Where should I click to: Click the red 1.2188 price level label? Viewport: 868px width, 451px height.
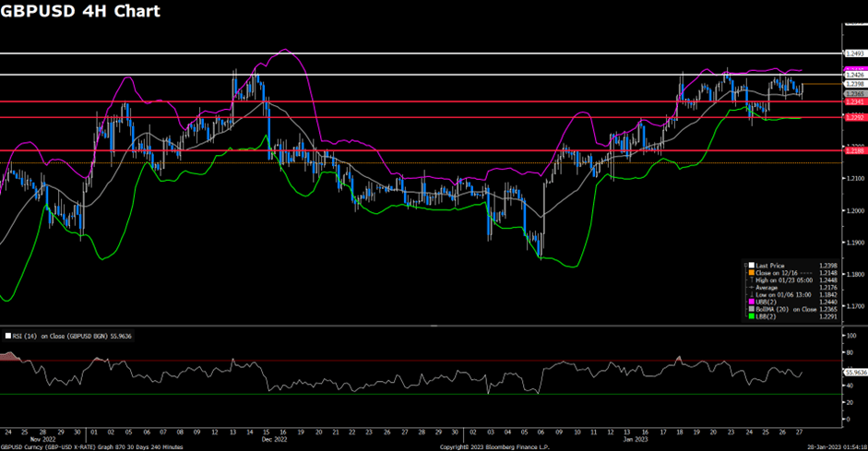click(855, 150)
